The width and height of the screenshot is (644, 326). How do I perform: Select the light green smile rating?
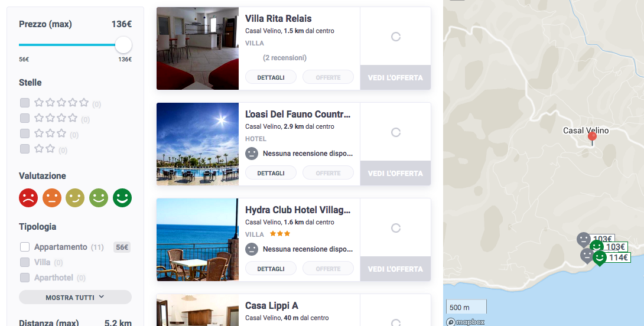point(99,198)
